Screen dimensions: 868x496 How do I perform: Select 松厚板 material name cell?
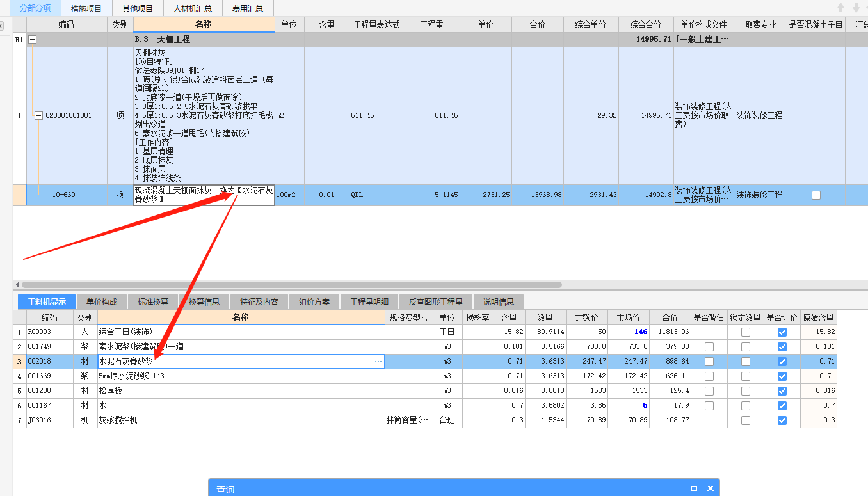[241, 391]
